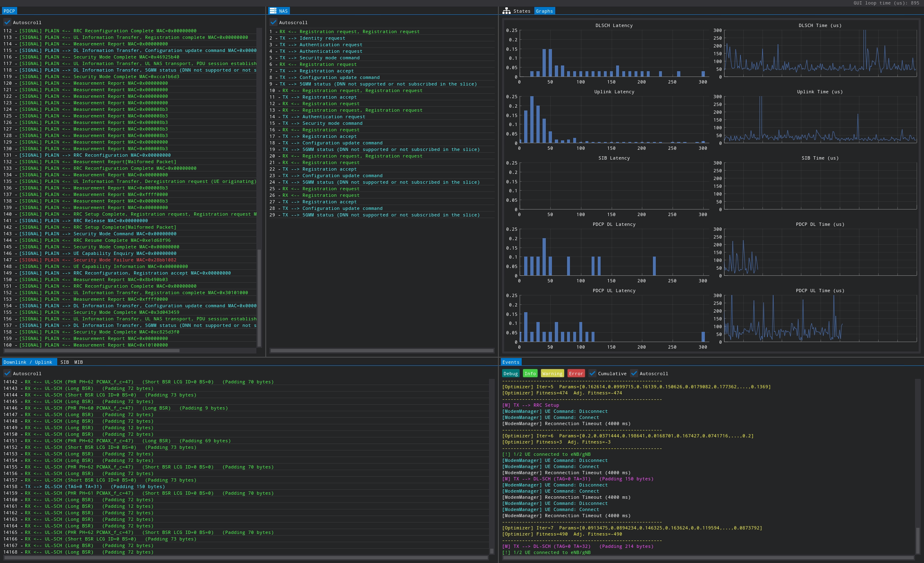Click the Info event filter button
The image size is (924, 563).
point(530,374)
